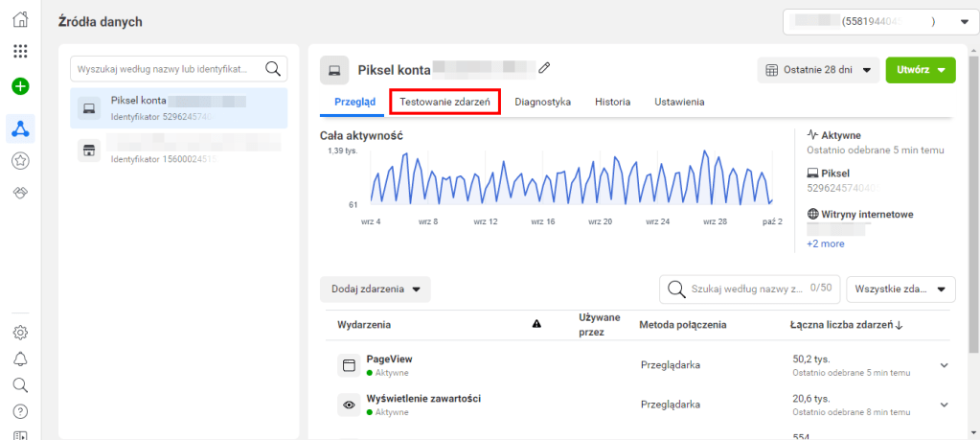
Task: Expand the PageView event row chevron
Action: click(943, 364)
